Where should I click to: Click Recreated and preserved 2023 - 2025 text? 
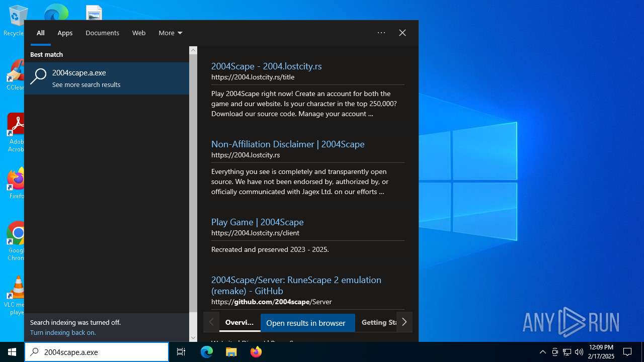(270, 249)
